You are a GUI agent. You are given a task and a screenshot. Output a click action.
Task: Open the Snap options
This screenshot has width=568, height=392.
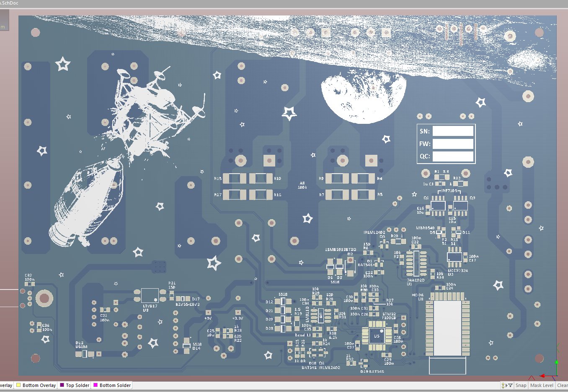[x=521, y=385]
